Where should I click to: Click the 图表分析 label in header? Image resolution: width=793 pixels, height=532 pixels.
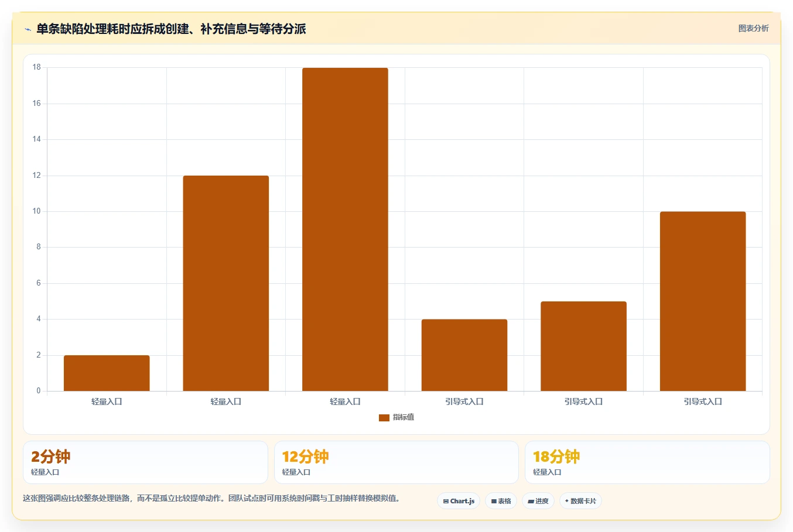tap(753, 28)
